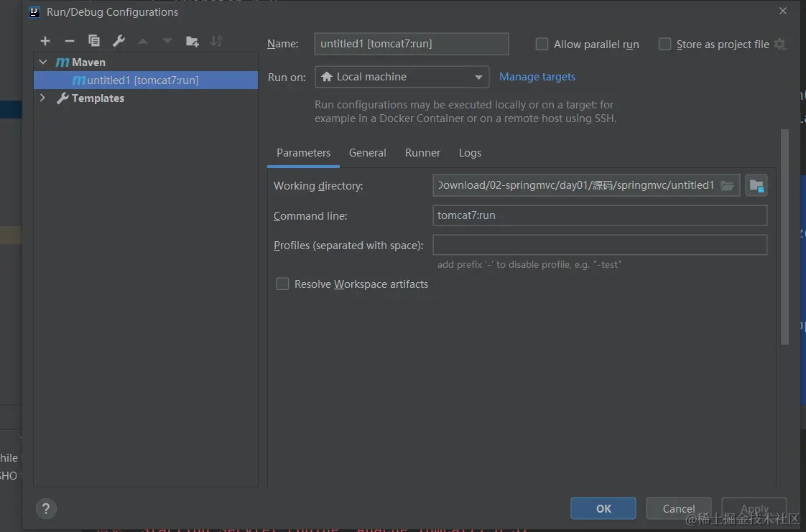Switch to the General tab
806x532 pixels.
[x=368, y=153]
